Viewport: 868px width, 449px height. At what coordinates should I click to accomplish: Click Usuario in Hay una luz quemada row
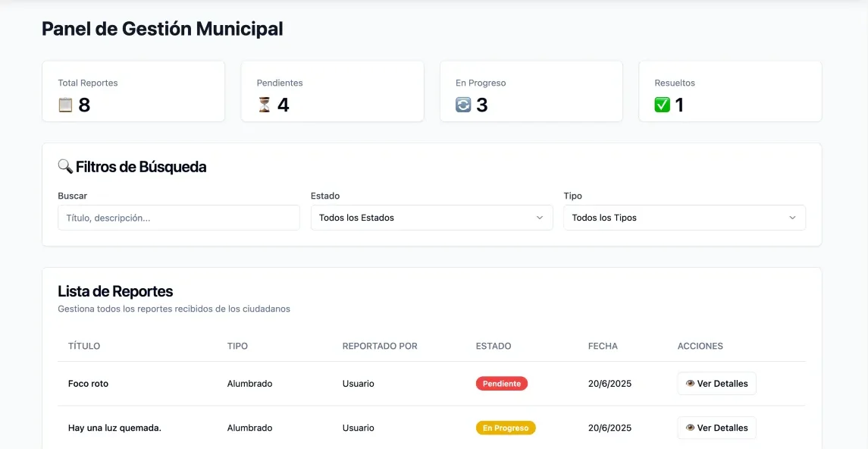[x=358, y=428]
